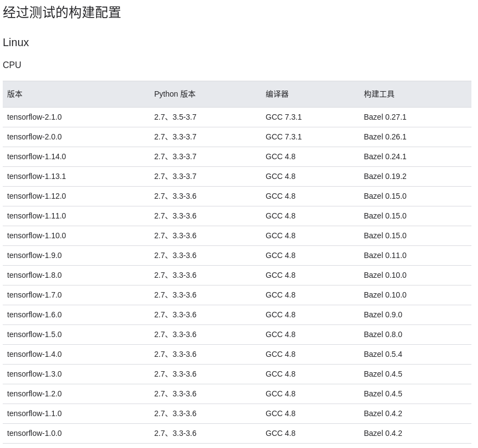Image resolution: width=478 pixels, height=448 pixels.
Task: Click GCC 7.3.1 in tensorflow-2.0.0 row
Action: tap(284, 137)
